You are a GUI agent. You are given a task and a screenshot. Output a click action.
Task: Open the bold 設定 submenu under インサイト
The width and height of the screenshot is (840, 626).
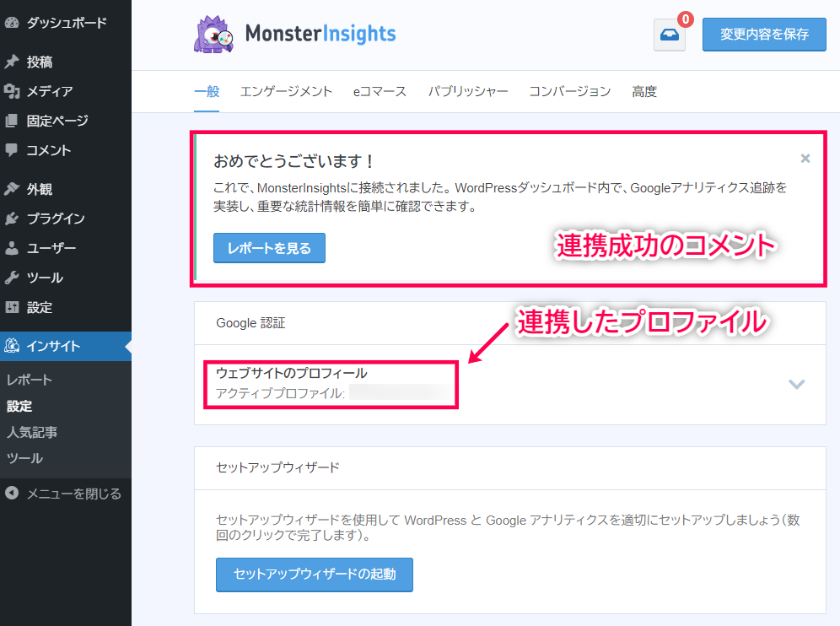click(x=19, y=407)
